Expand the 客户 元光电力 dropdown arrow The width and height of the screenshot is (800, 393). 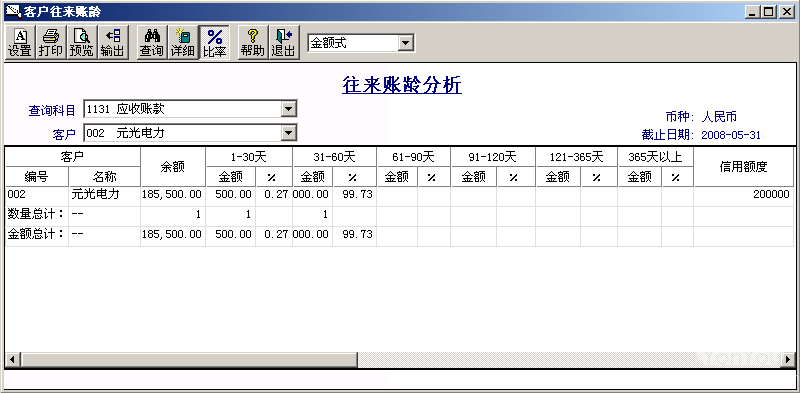click(x=289, y=133)
